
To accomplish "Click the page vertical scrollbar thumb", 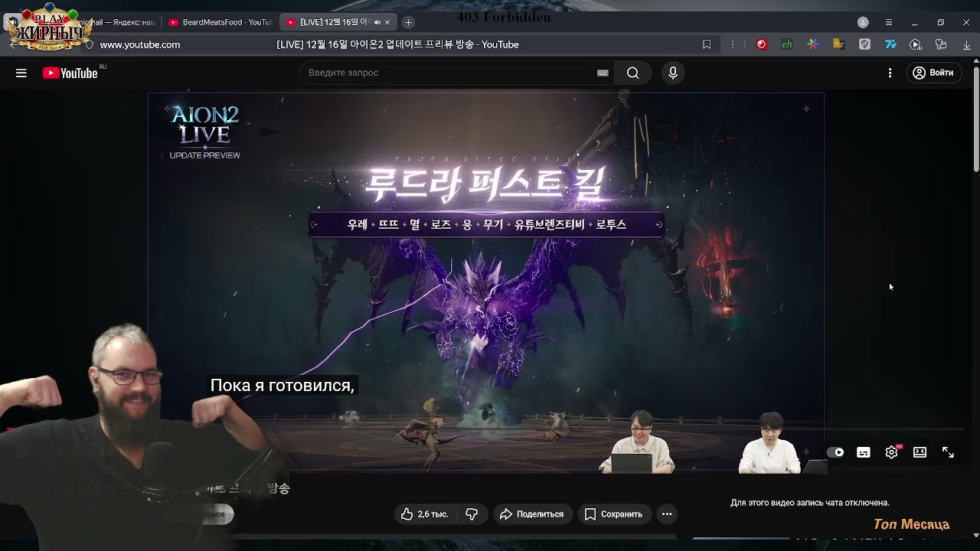I will (x=976, y=119).
